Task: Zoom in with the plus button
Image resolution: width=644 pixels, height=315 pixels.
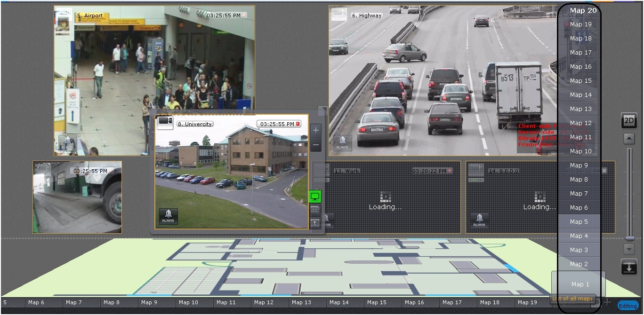Action: [316, 130]
